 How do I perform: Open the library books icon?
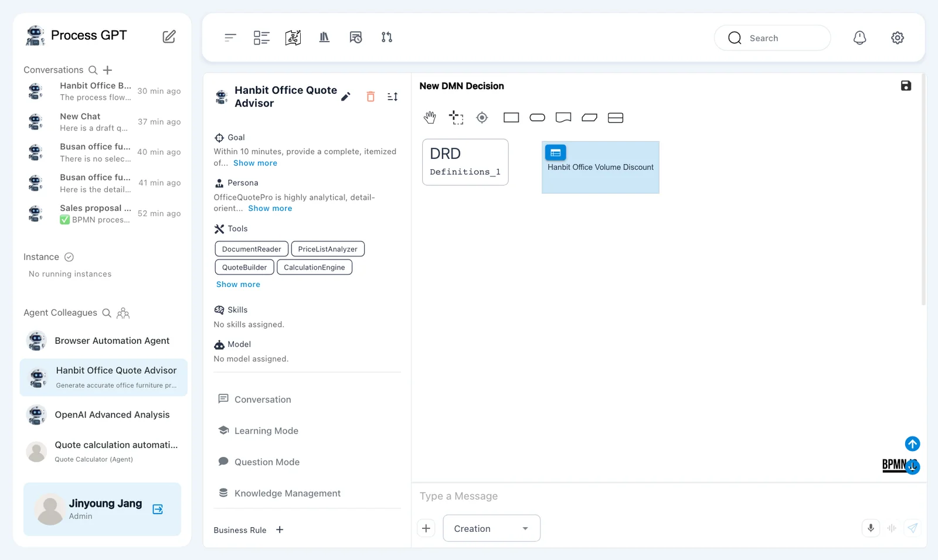324,37
